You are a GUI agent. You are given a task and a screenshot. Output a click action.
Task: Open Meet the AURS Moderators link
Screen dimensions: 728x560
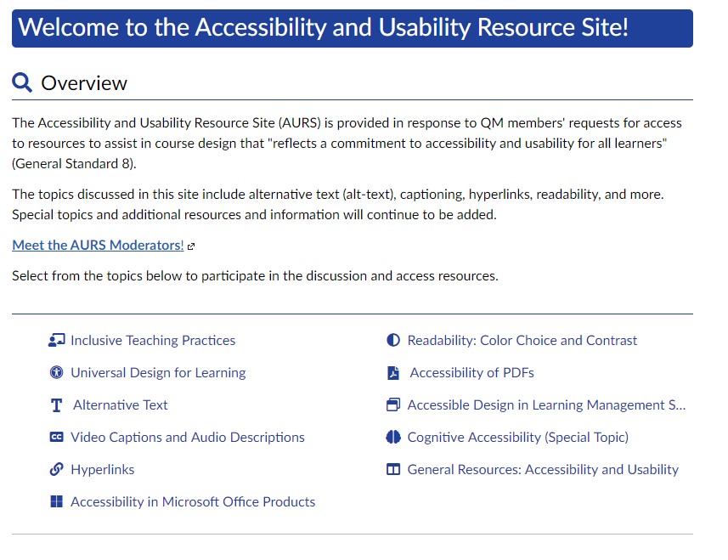(98, 246)
